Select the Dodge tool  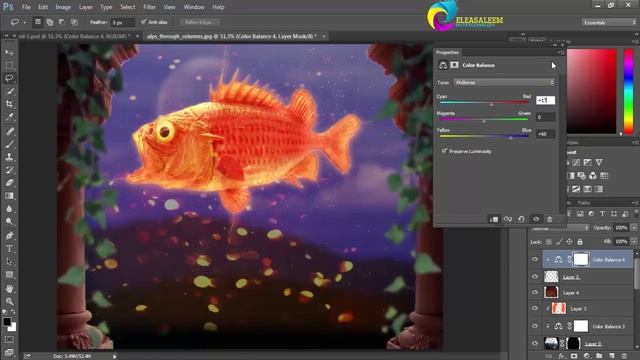point(9,222)
